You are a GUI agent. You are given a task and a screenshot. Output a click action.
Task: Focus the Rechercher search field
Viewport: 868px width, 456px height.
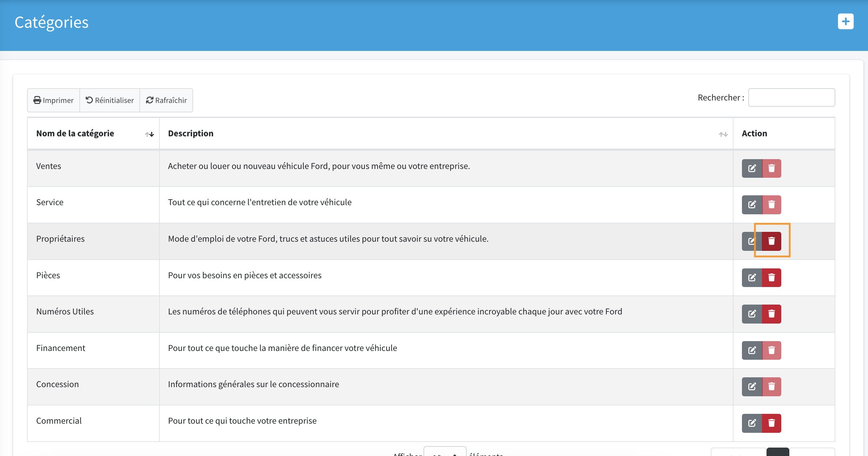coord(791,97)
